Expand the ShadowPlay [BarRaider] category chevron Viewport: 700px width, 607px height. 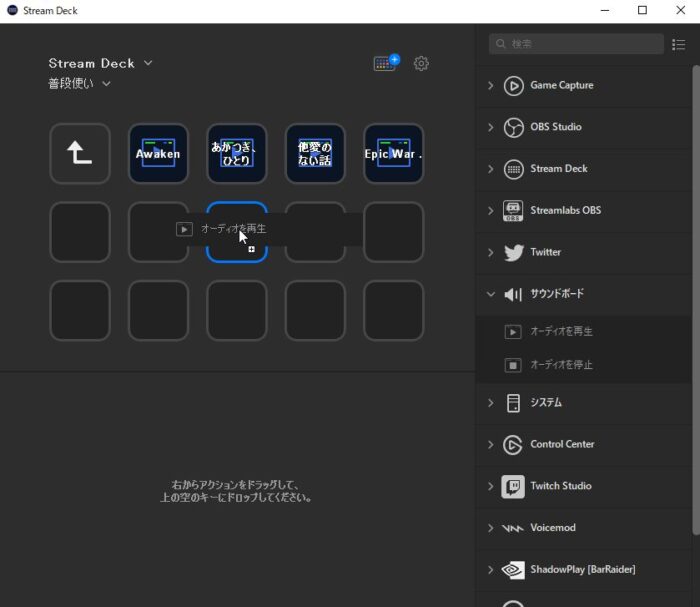(491, 570)
